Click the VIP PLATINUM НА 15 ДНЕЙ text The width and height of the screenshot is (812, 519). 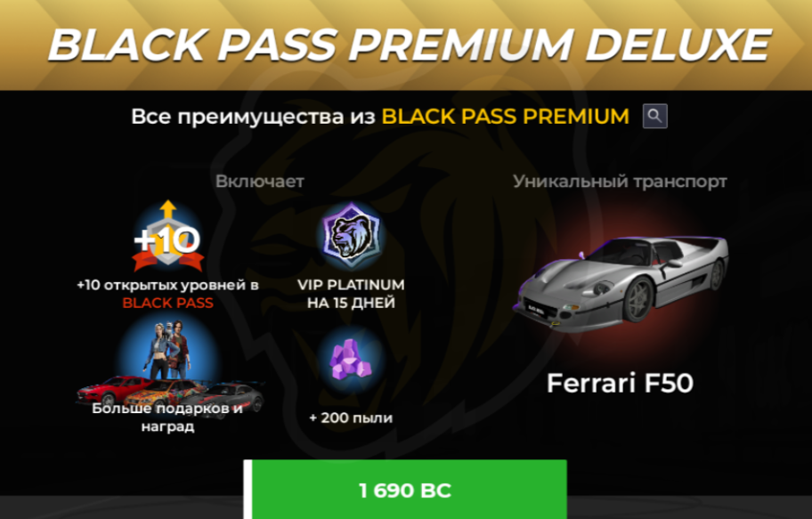click(351, 294)
